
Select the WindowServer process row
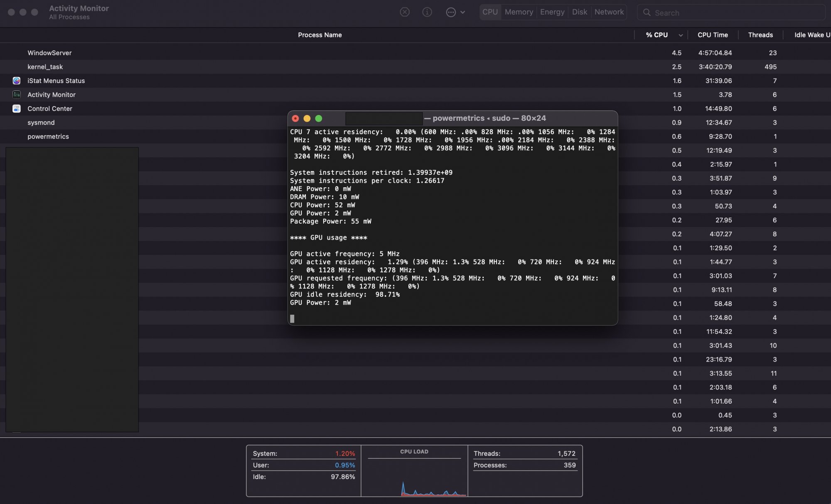click(x=49, y=53)
